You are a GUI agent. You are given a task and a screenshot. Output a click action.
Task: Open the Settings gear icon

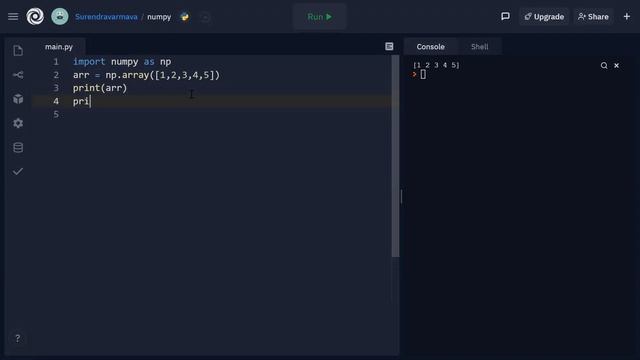pos(18,123)
